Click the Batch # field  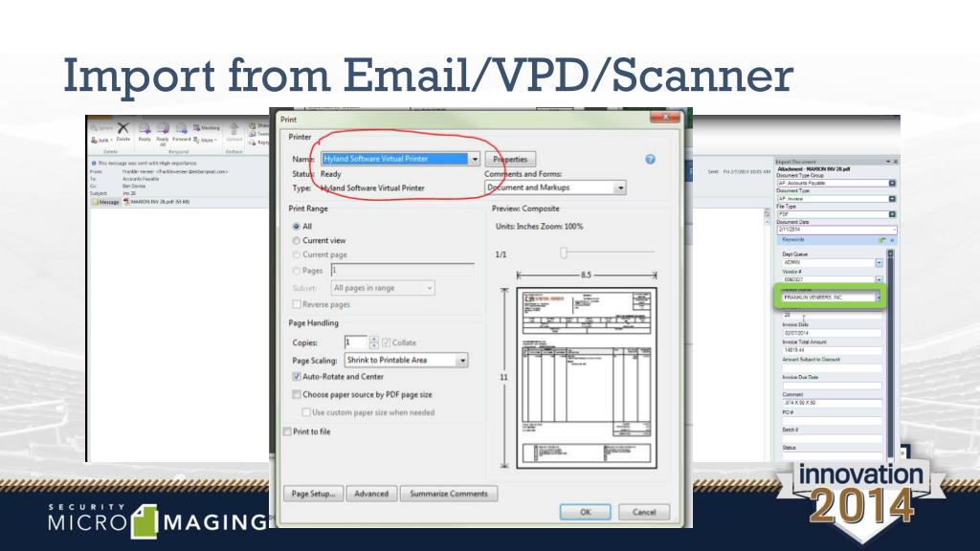(832, 438)
